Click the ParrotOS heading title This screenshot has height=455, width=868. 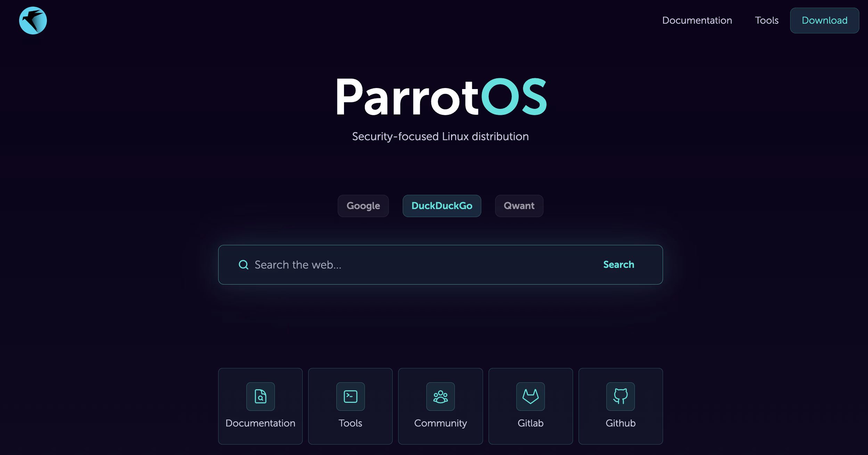(441, 97)
